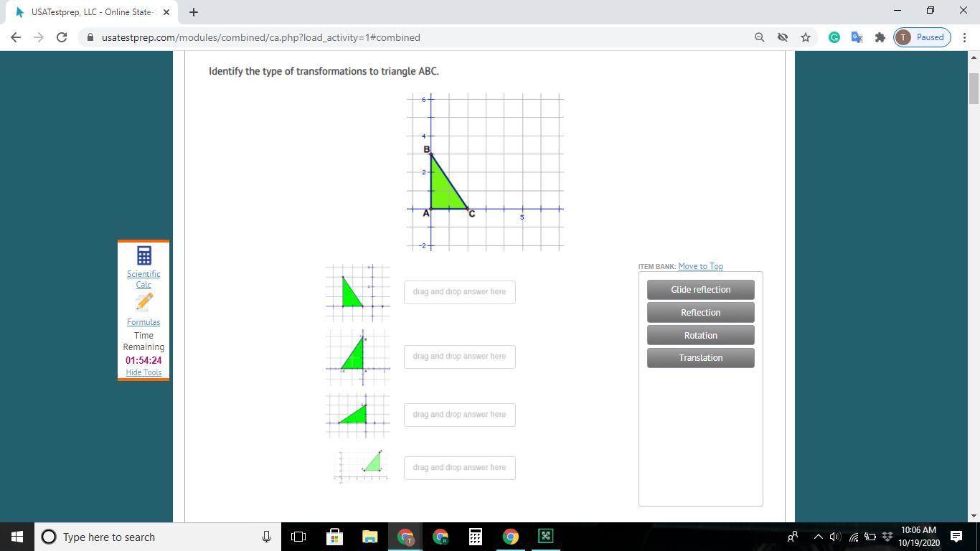Image resolution: width=980 pixels, height=551 pixels.
Task: Click the first drag and drop answer box
Action: click(x=460, y=292)
